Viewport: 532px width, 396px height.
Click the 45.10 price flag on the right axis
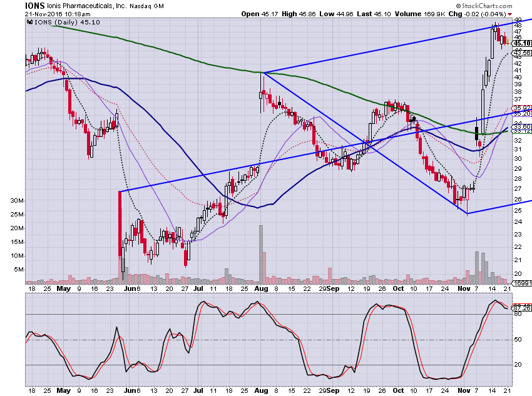pos(521,43)
